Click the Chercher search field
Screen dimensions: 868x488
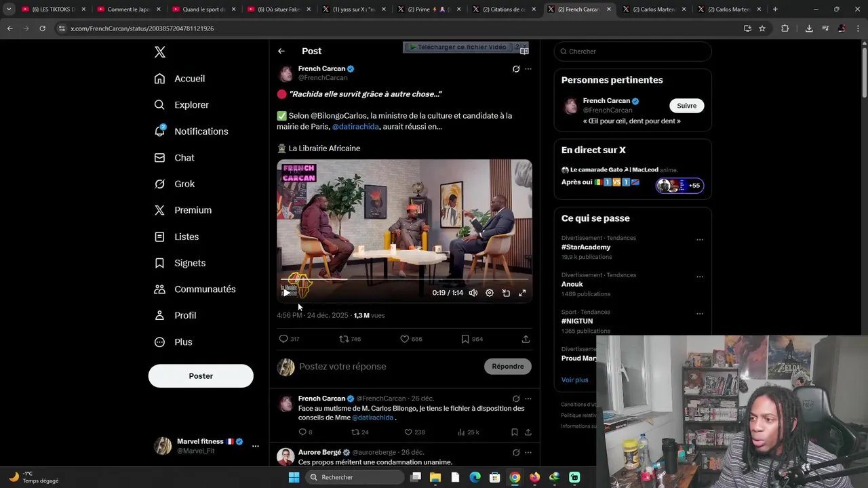click(x=633, y=52)
